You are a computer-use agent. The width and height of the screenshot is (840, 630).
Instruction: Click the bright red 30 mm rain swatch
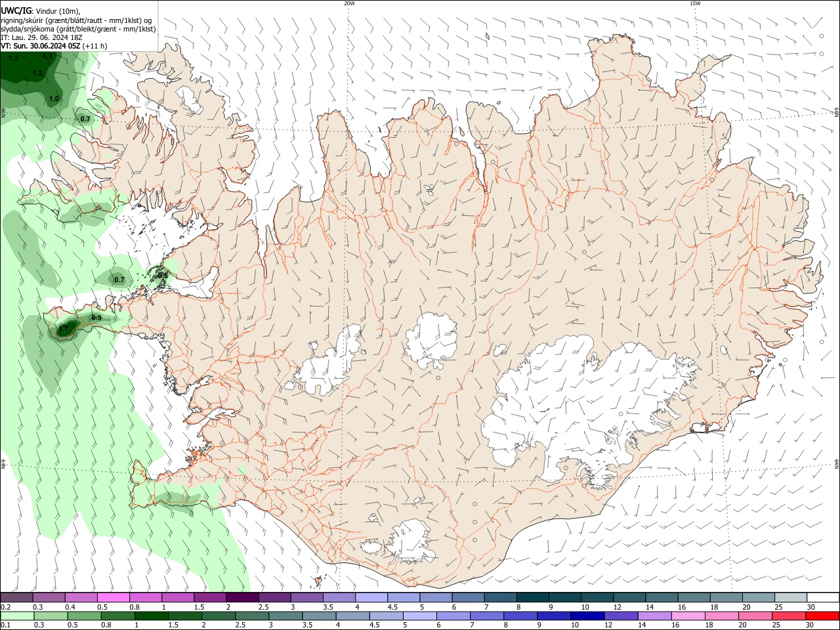point(822,616)
